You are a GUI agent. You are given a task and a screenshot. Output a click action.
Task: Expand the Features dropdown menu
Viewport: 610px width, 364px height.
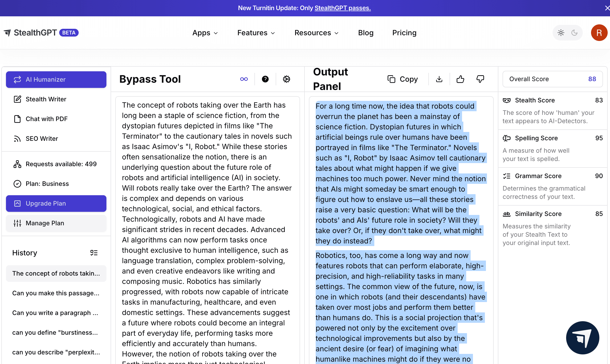256,33
